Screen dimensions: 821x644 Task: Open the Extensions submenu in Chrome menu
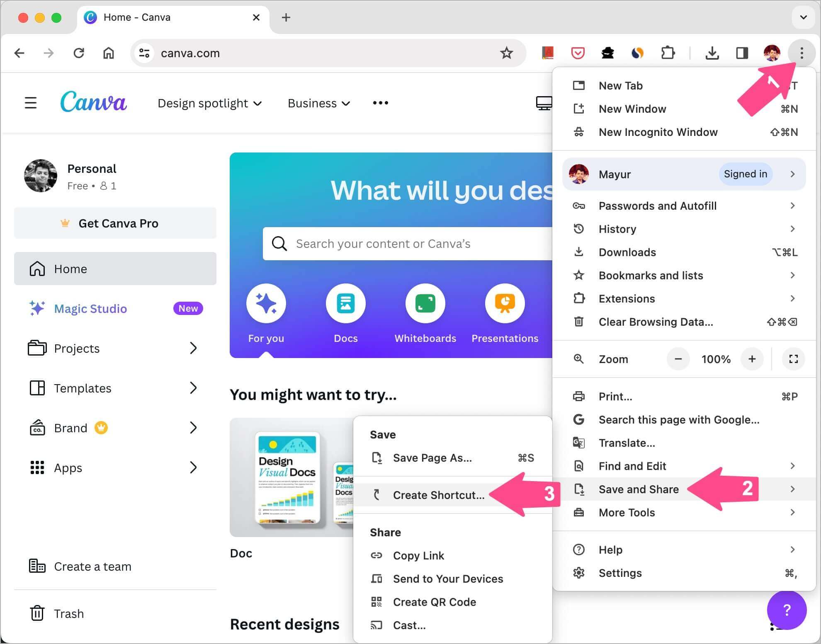pos(684,298)
